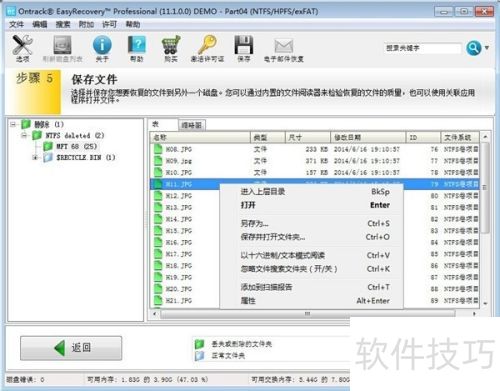Open the 许可 menu
Screen dimensions: 500x391
109,24
